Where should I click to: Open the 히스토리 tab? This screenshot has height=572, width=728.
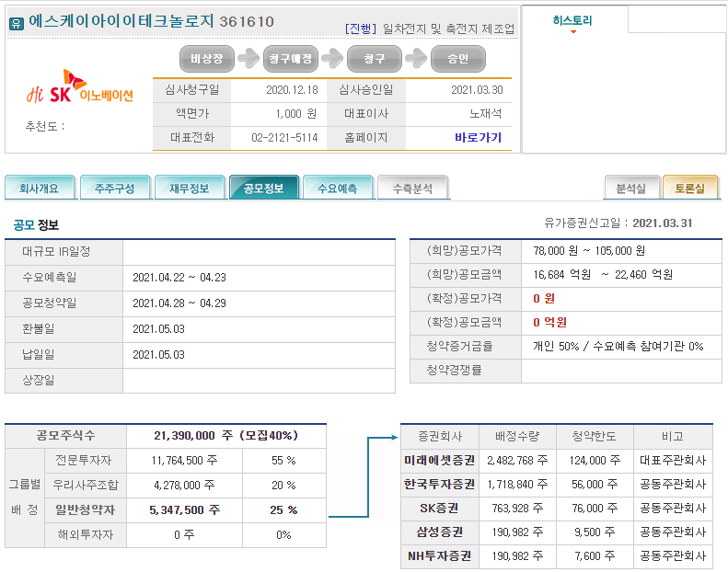[x=572, y=20]
